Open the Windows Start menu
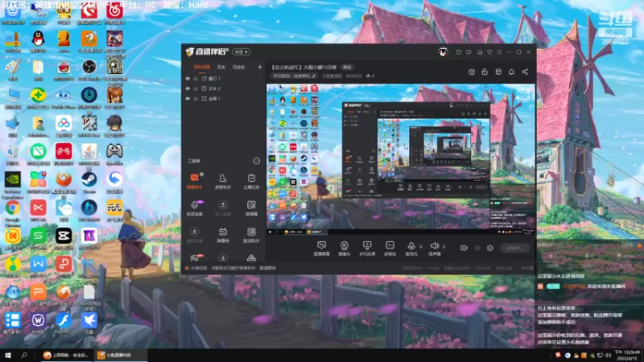The image size is (644, 362). pos(8,355)
